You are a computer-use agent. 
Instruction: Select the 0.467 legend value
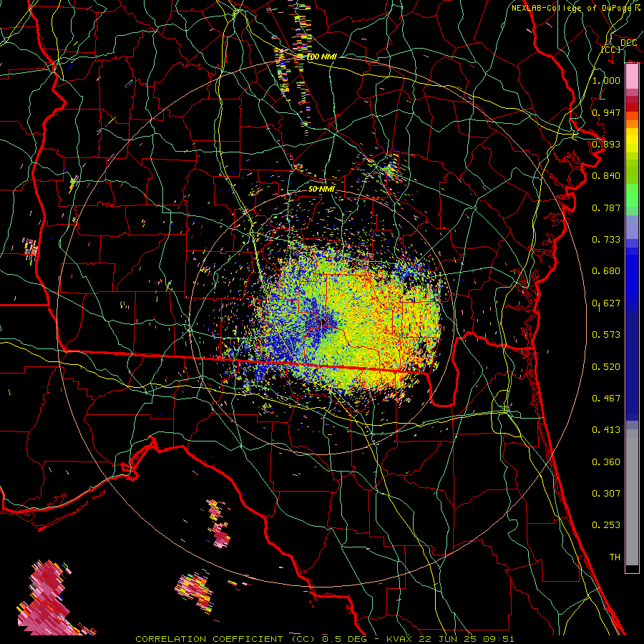click(x=606, y=399)
